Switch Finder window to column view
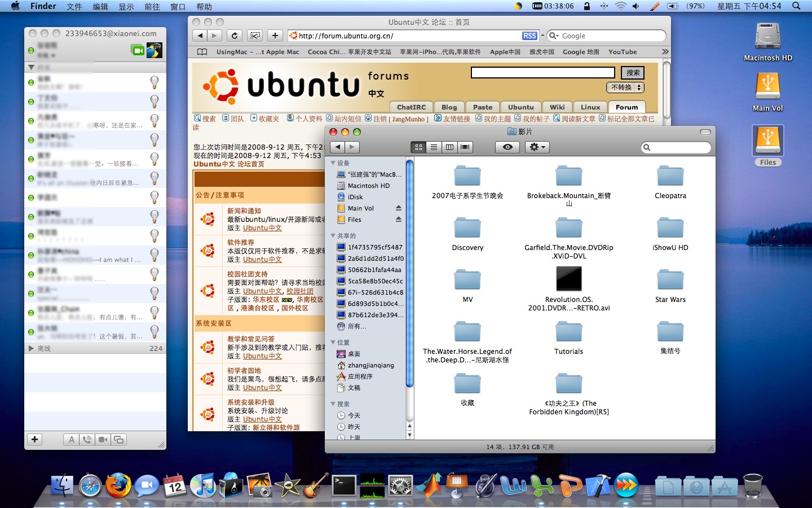This screenshot has width=812, height=508. pyautogui.click(x=449, y=147)
